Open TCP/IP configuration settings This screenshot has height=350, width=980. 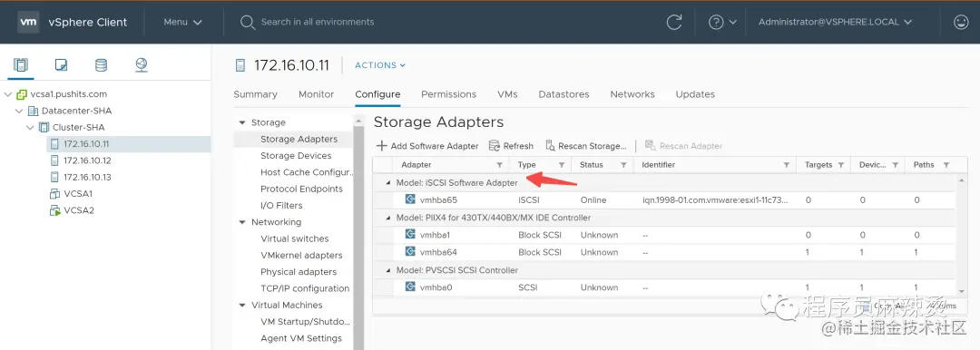pos(305,288)
